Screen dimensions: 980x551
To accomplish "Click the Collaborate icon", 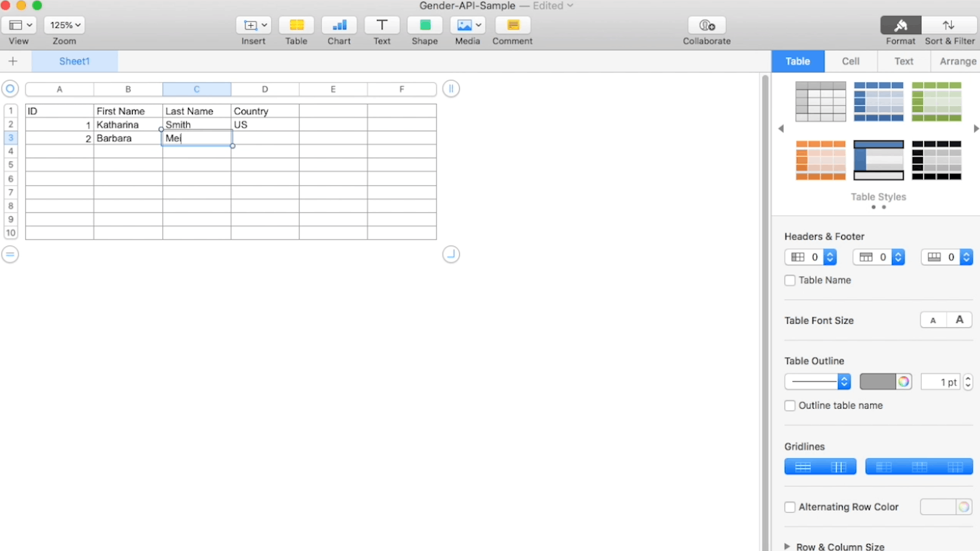I will [707, 25].
